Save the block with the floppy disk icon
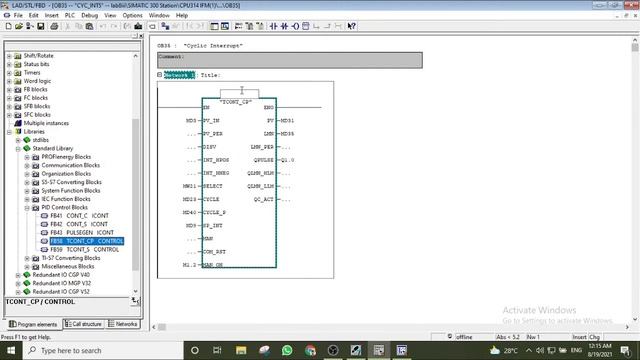640x360 pixels. (40, 26)
